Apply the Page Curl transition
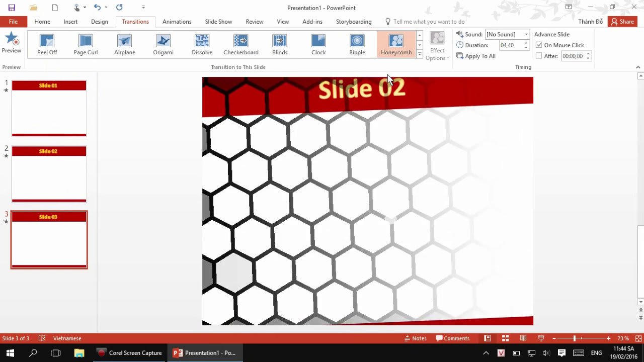This screenshot has height=362, width=644. coord(86,44)
